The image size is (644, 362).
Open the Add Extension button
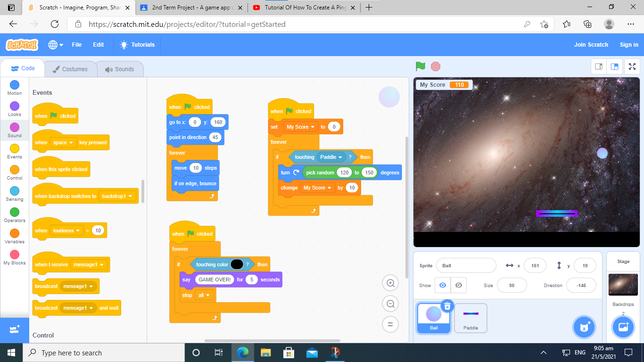pyautogui.click(x=14, y=329)
